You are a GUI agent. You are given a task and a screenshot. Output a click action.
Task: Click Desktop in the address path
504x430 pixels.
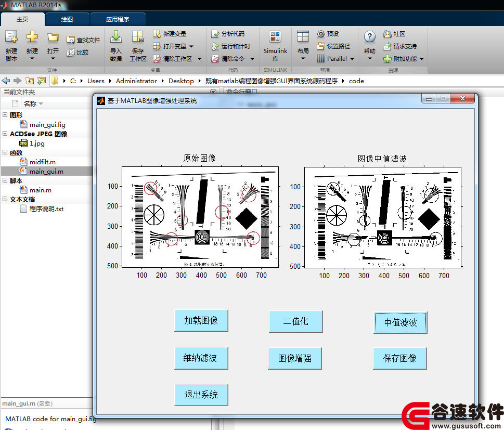181,81
